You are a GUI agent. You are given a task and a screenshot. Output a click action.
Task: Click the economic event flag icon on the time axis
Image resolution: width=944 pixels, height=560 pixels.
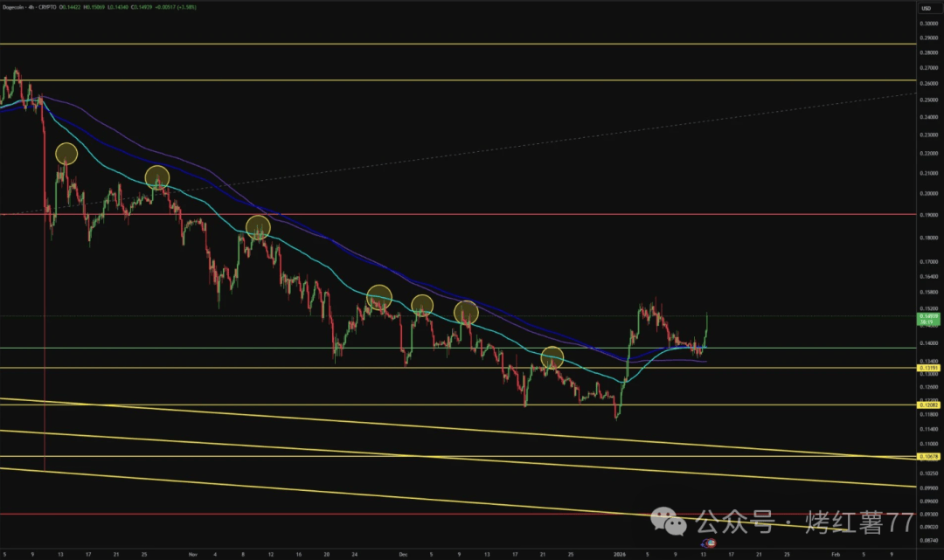tap(709, 544)
